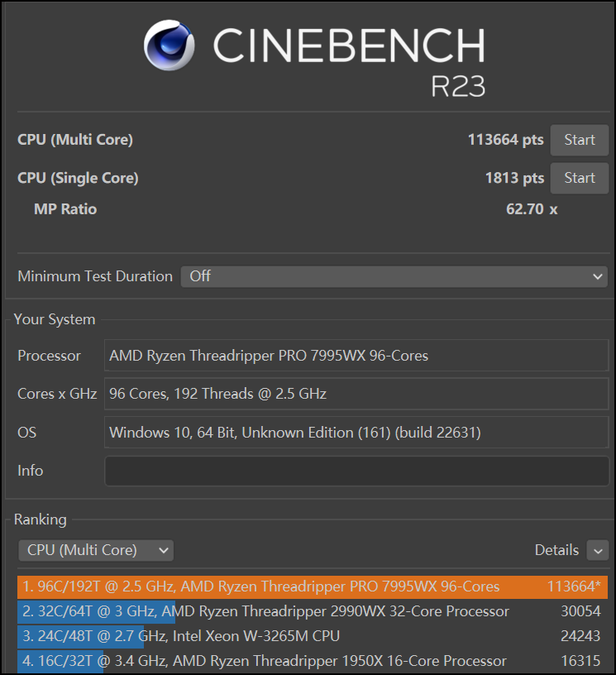The height and width of the screenshot is (675, 616).
Task: Click the Cores x GHz field
Action: coord(356,394)
